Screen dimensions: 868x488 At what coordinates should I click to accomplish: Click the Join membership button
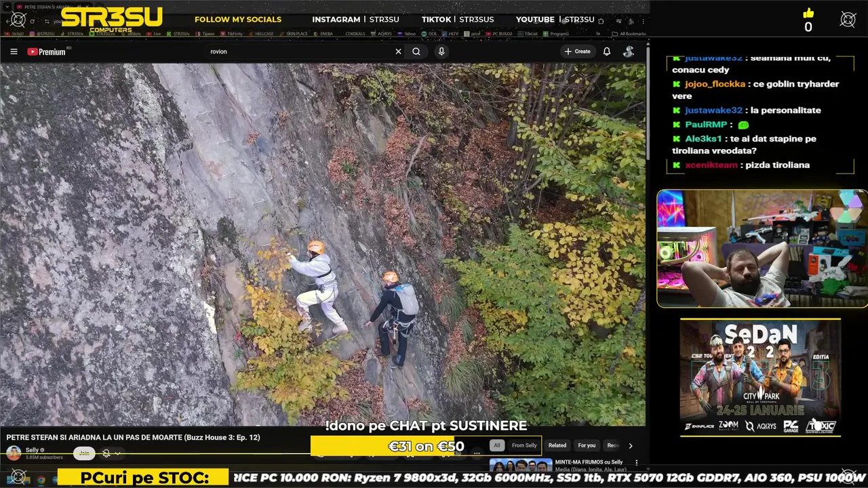[x=84, y=453]
